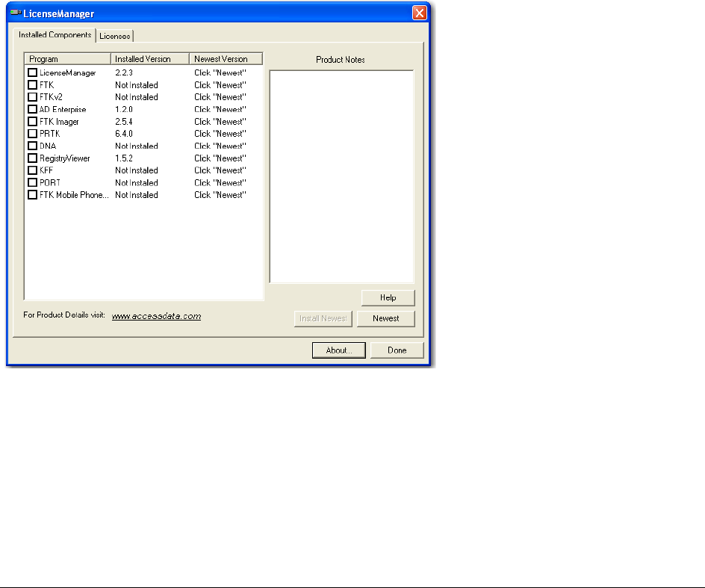Check the DNA program checkbox
This screenshot has width=705, height=588.
[x=32, y=146]
